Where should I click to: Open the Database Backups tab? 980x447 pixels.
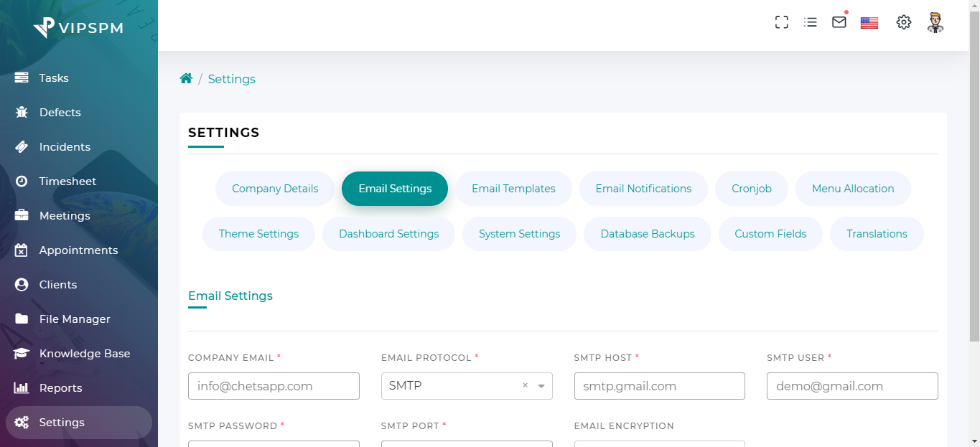click(x=647, y=234)
